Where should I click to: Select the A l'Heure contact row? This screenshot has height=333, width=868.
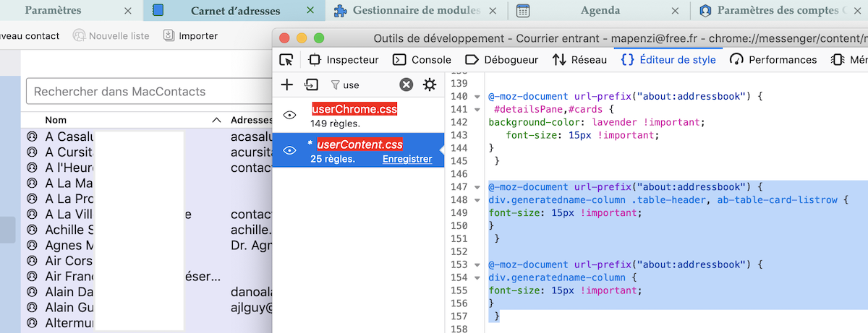147,168
